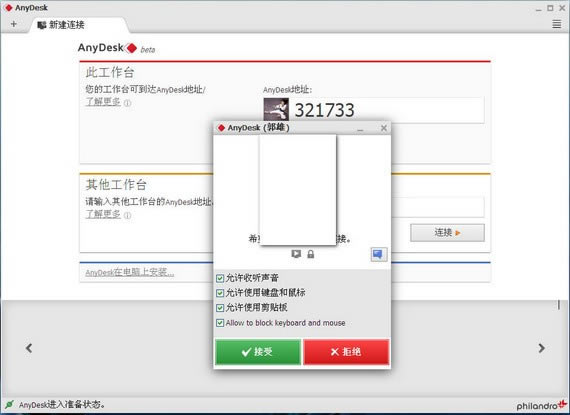Image resolution: width=570 pixels, height=415 pixels.
Task: Add a new tab with plus icon
Action: [14, 24]
